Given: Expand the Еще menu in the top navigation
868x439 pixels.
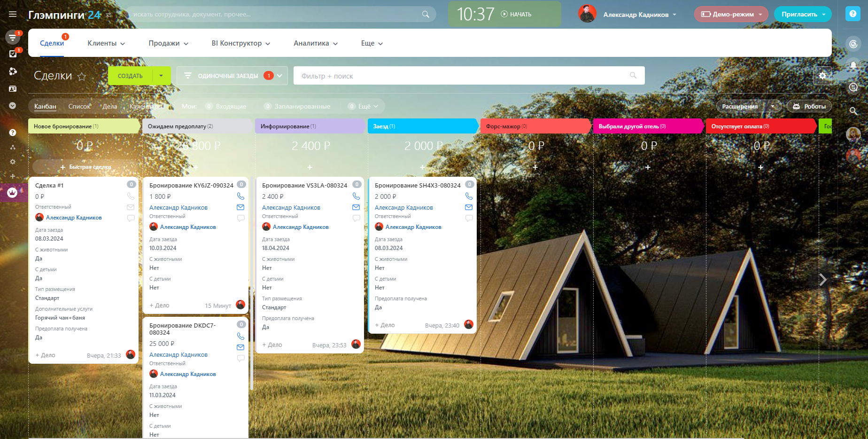Looking at the screenshot, I should click(x=372, y=43).
